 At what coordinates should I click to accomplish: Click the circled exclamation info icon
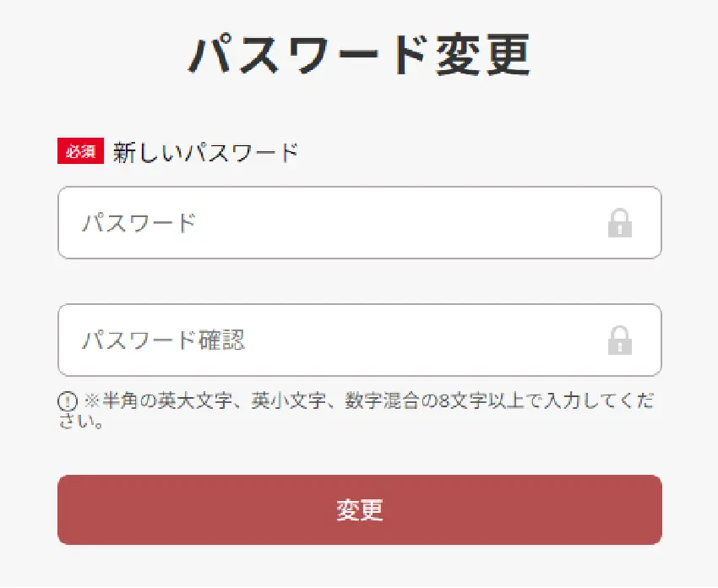point(68,401)
